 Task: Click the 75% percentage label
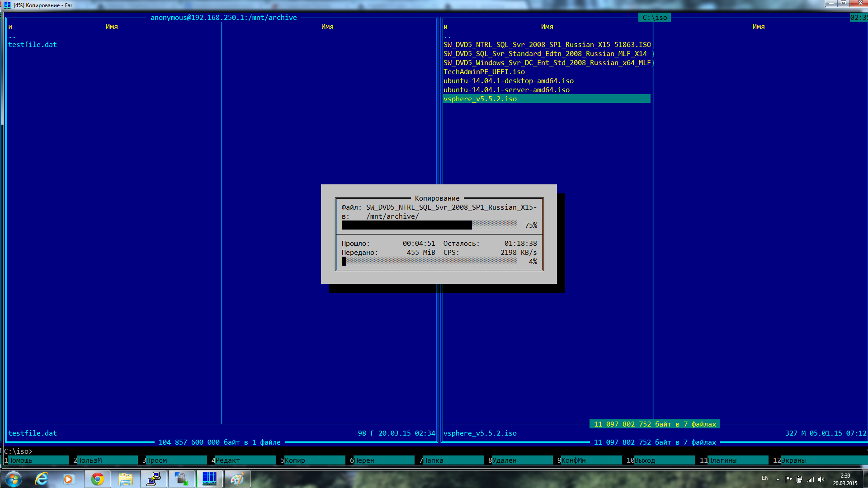(x=531, y=225)
